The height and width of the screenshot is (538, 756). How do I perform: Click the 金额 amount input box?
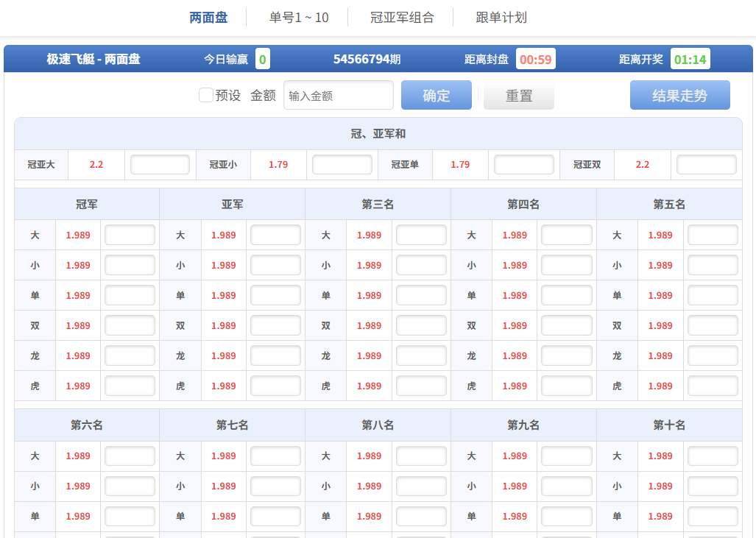[x=339, y=95]
